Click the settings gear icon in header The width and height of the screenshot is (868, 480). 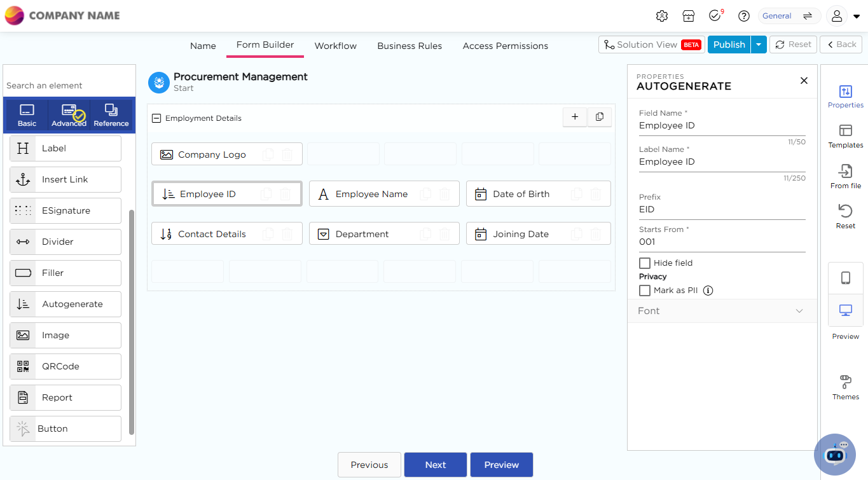[x=662, y=16]
